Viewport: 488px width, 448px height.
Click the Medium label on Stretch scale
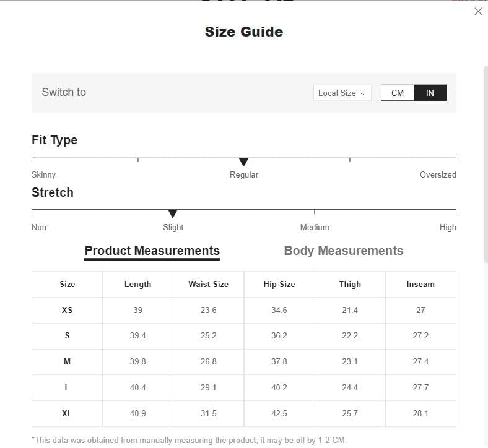click(x=315, y=227)
